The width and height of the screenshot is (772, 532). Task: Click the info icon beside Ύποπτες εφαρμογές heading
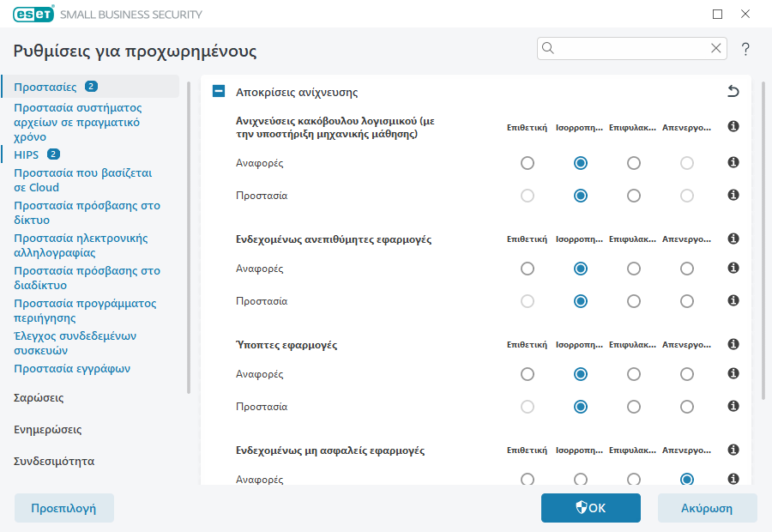733,344
